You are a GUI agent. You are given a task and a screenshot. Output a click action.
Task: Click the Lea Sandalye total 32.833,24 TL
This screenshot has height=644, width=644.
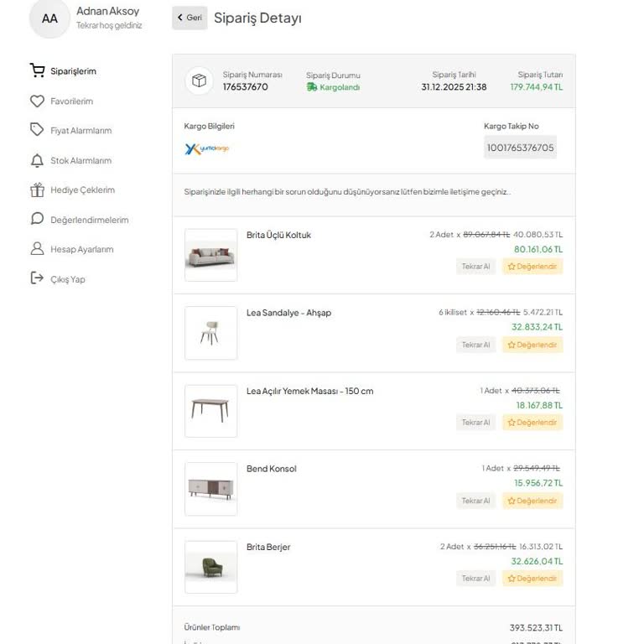coord(537,327)
